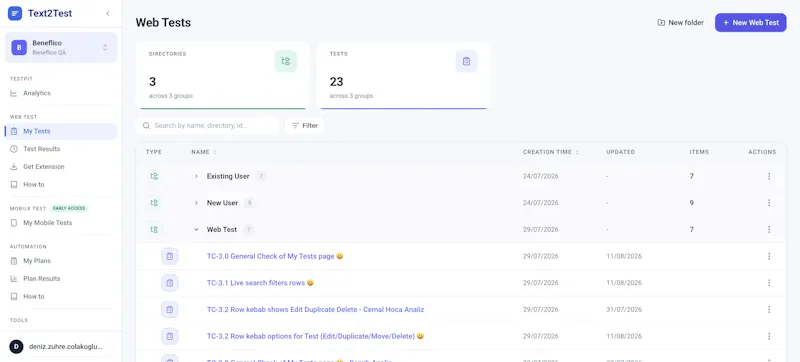800x362 pixels.
Task: Select My Tests in the sidebar
Action: 61,131
